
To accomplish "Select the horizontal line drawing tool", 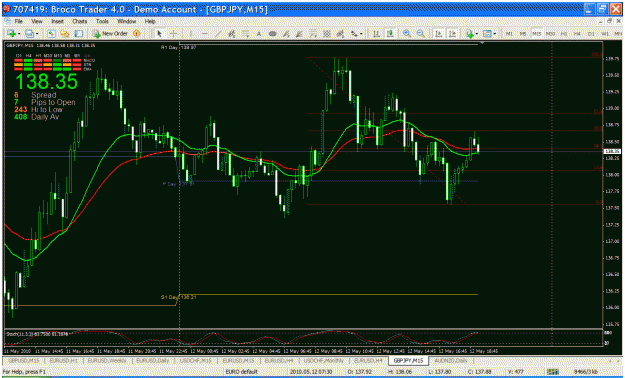I will tap(204, 34).
